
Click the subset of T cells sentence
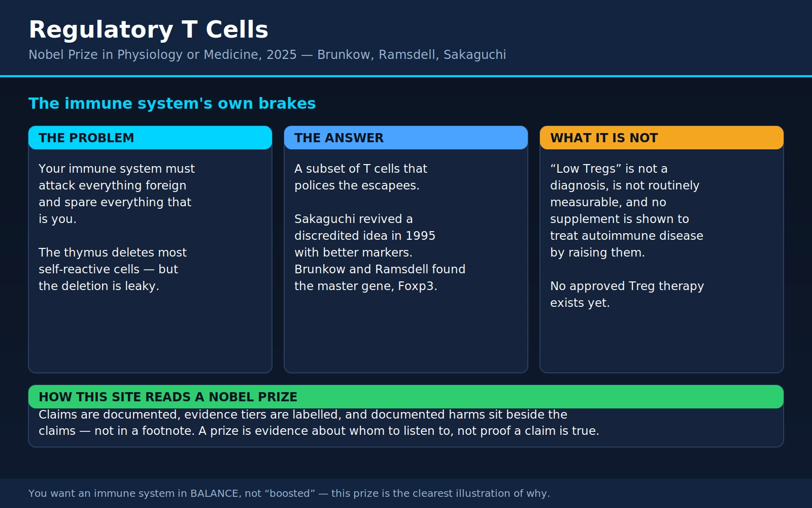pyautogui.click(x=361, y=177)
